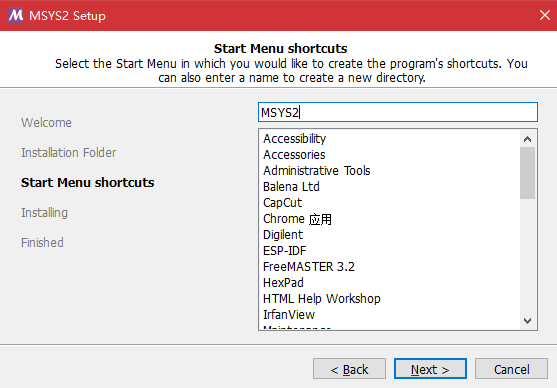The image size is (557, 388).
Task: Select FreeMASTER 3.2 entry
Action: pyautogui.click(x=309, y=266)
